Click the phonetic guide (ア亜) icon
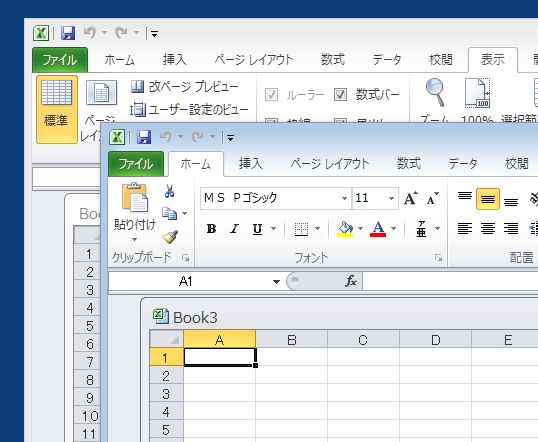The image size is (538, 442). pos(421,229)
